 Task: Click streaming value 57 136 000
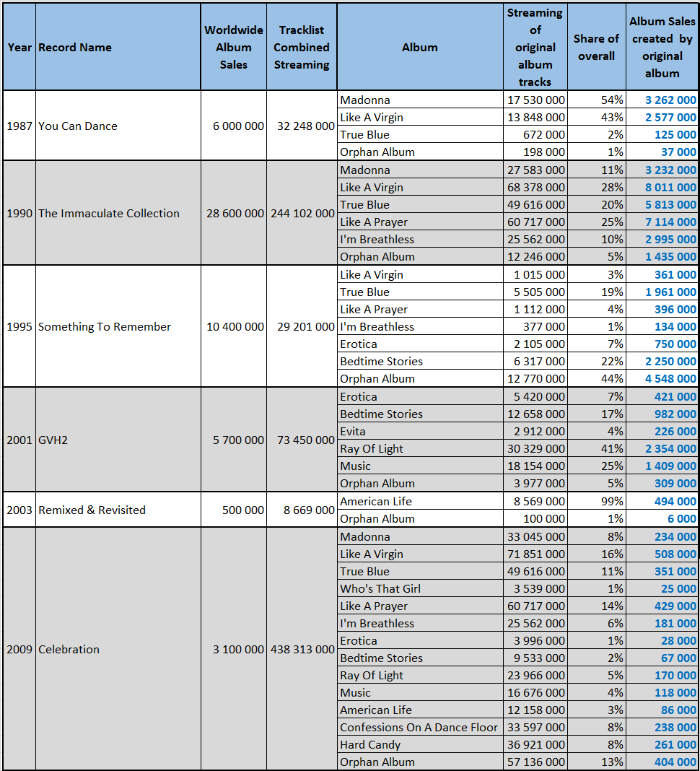pyautogui.click(x=536, y=762)
